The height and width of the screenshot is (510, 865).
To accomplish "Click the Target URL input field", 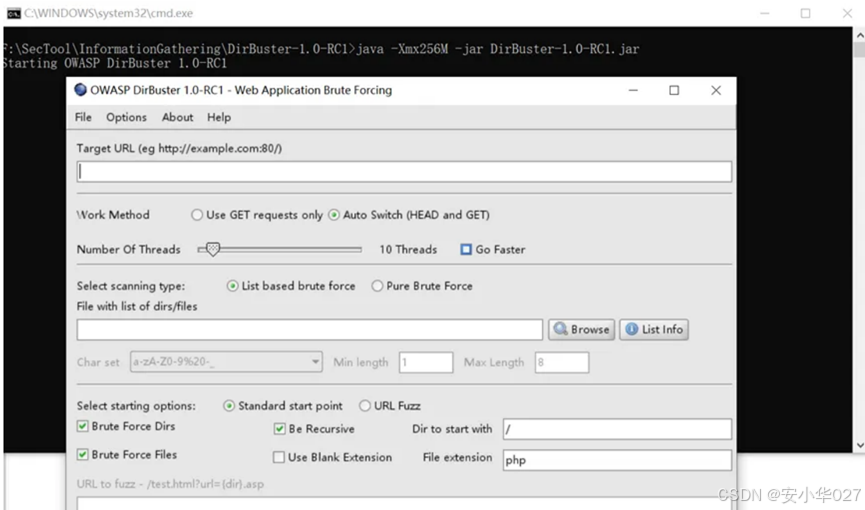I will point(404,172).
